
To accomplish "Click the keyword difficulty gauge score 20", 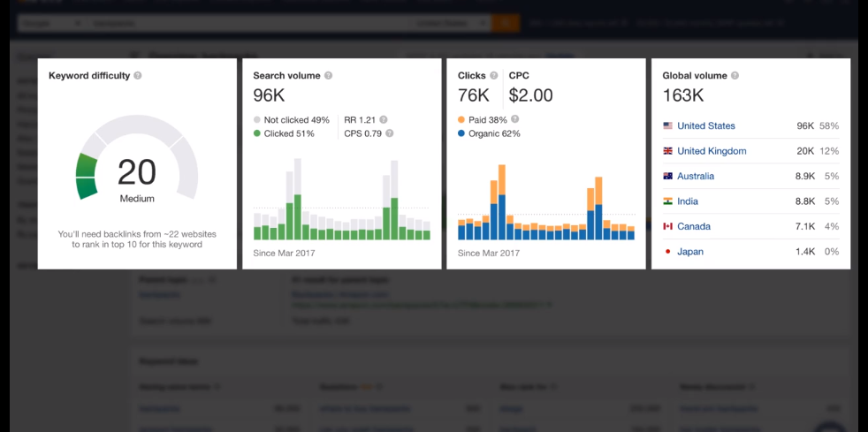I will 137,173.
